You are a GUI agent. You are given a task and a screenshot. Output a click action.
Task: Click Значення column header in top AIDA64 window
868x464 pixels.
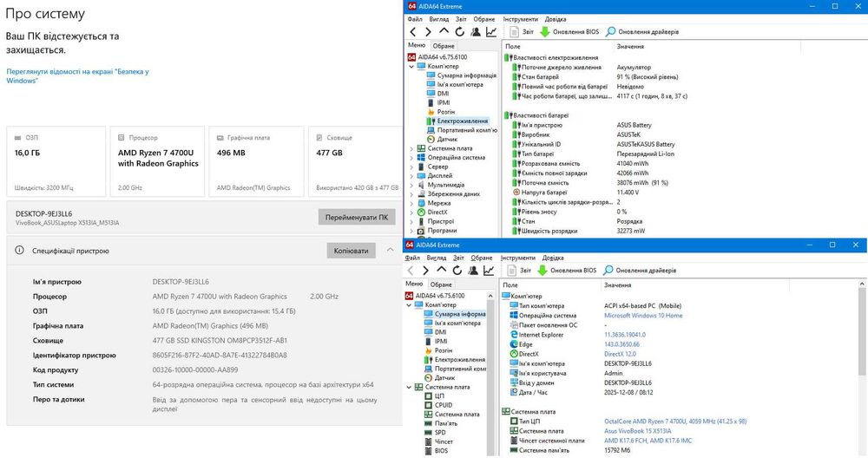(630, 47)
